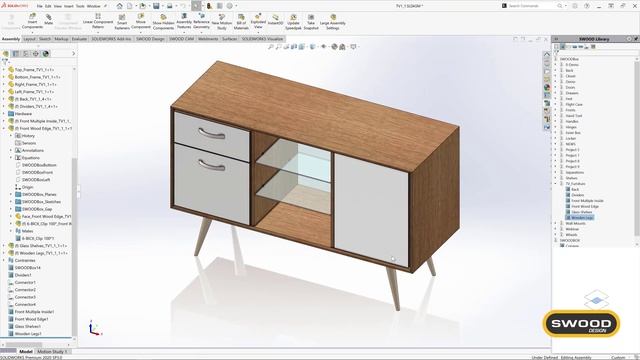Switch to the Evaluate tab
The image size is (640, 360).
[79, 39]
